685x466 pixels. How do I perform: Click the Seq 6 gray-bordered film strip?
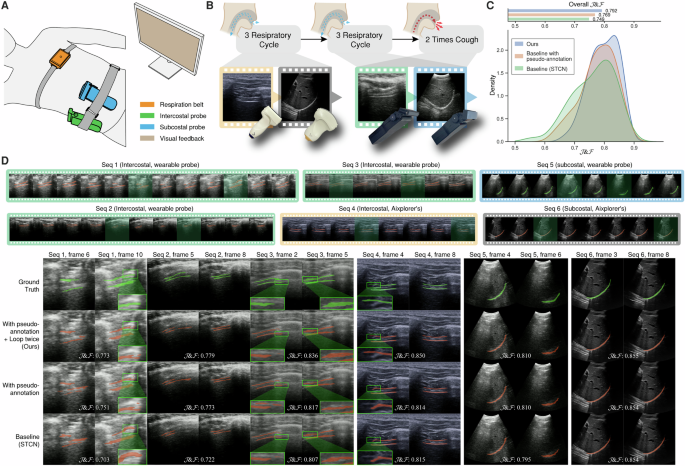(582, 229)
